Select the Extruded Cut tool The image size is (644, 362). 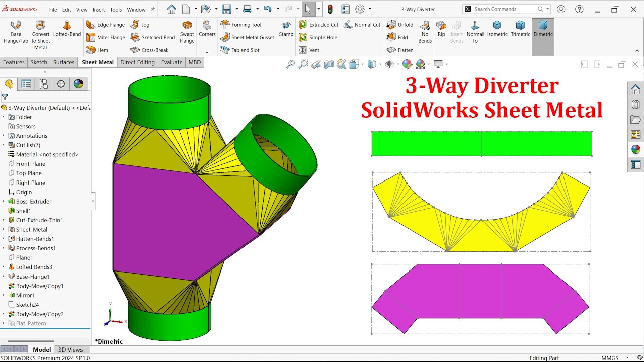pos(318,25)
